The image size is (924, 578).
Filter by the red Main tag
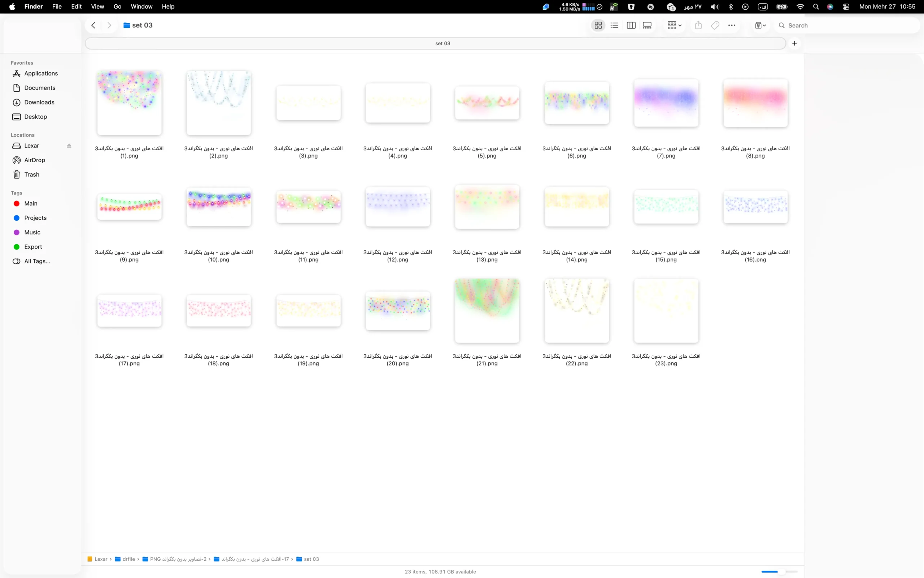31,203
